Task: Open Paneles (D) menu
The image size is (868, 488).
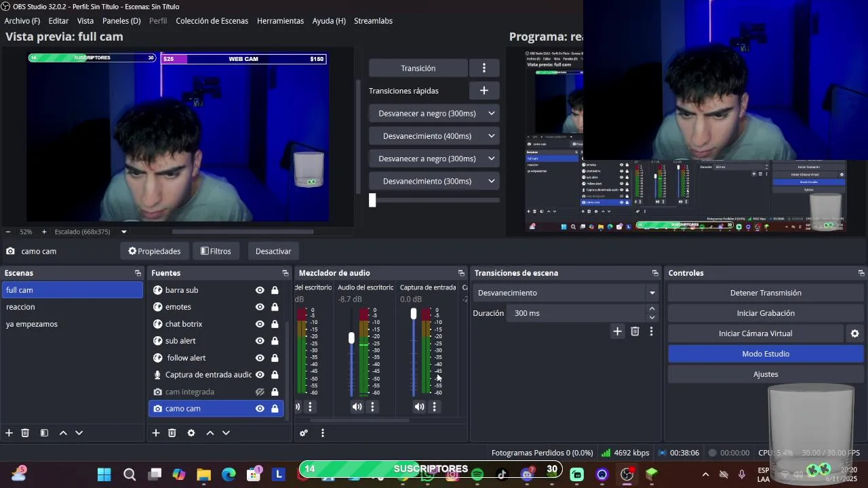Action: coord(121,21)
